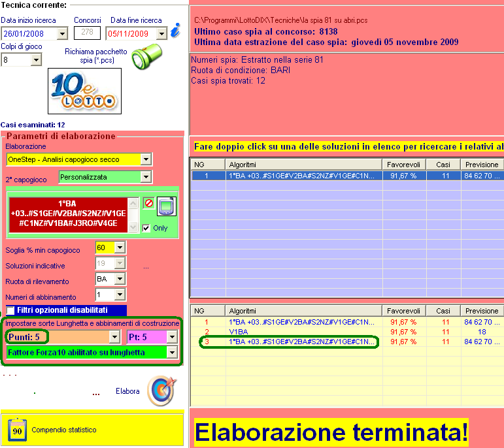
Task: Click the Richiama pacchetto spia label
Action: click(96, 56)
